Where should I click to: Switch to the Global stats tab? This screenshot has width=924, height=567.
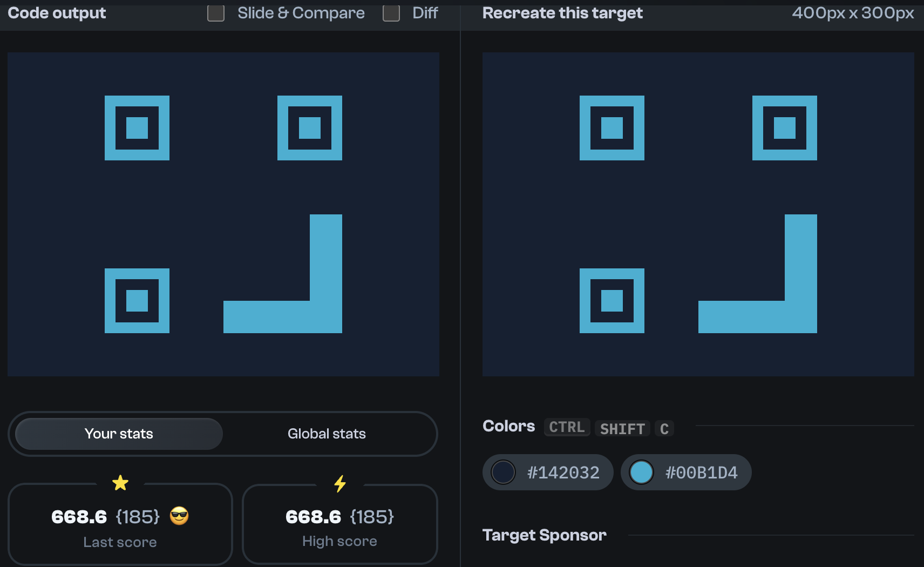click(x=327, y=434)
